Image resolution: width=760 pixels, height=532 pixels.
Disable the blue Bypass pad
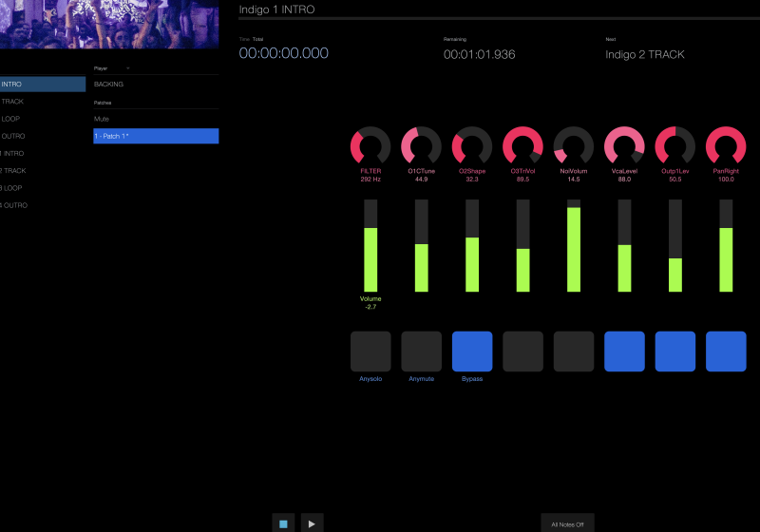472,351
